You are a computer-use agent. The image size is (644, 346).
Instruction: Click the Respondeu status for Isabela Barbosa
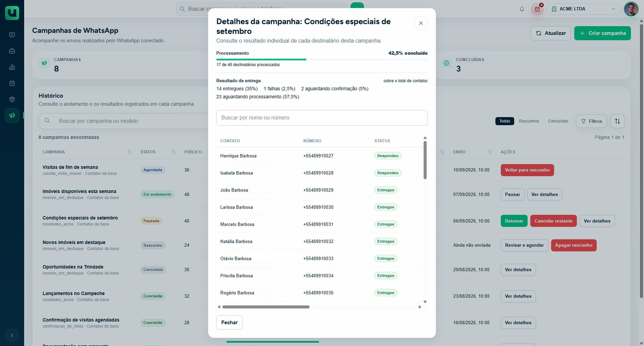[388, 173]
